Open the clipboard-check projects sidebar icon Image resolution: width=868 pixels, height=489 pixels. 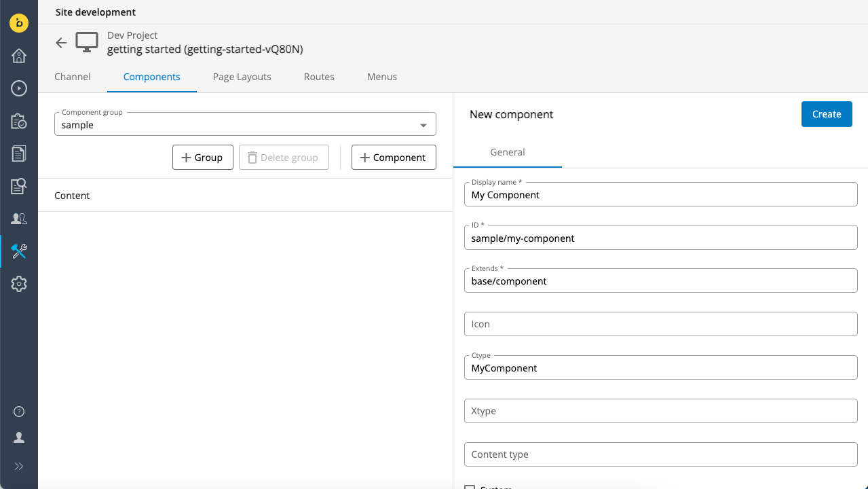pos(19,121)
